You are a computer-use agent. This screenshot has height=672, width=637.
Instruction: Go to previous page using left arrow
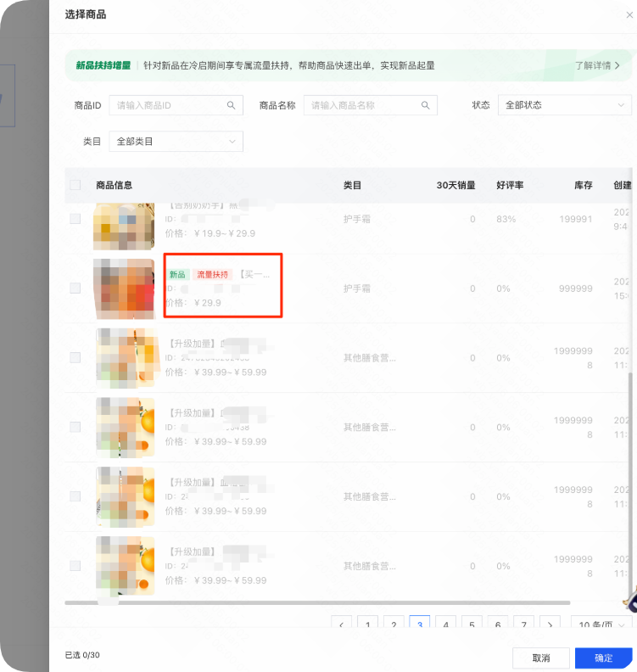(341, 625)
